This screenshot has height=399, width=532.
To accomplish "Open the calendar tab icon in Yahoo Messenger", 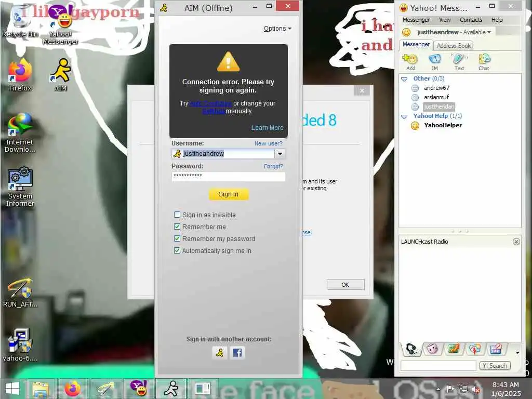I will click(x=495, y=349).
